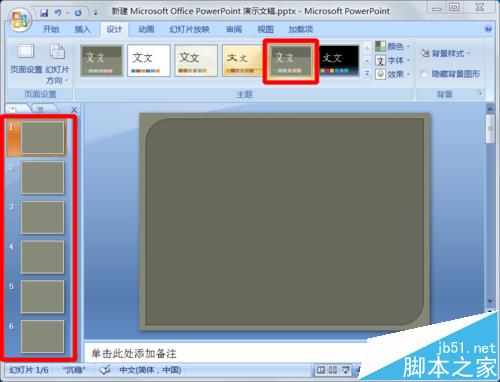Open the 背景 group dialog launcher
The width and height of the screenshot is (500, 382).
pyautogui.click(x=480, y=93)
